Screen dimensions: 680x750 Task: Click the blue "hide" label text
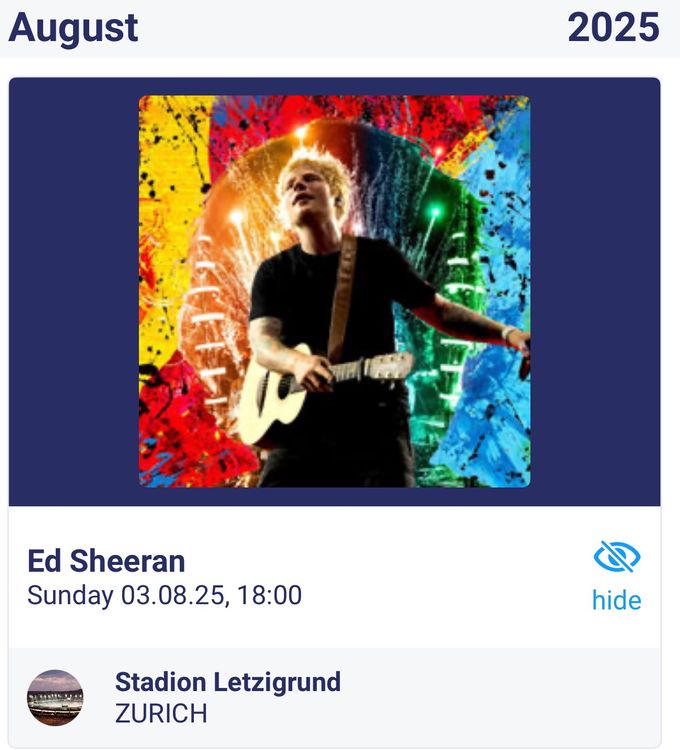pos(617,600)
